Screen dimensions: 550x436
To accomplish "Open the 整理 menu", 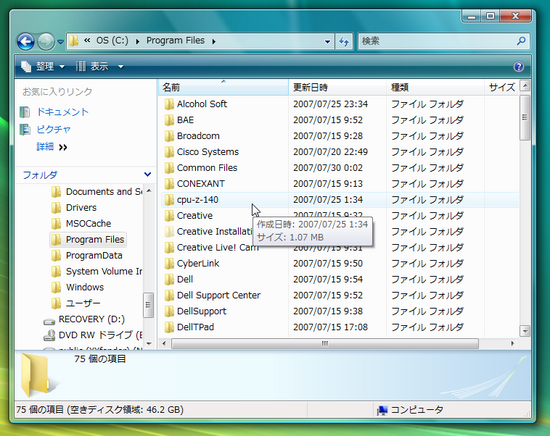I will [43, 66].
